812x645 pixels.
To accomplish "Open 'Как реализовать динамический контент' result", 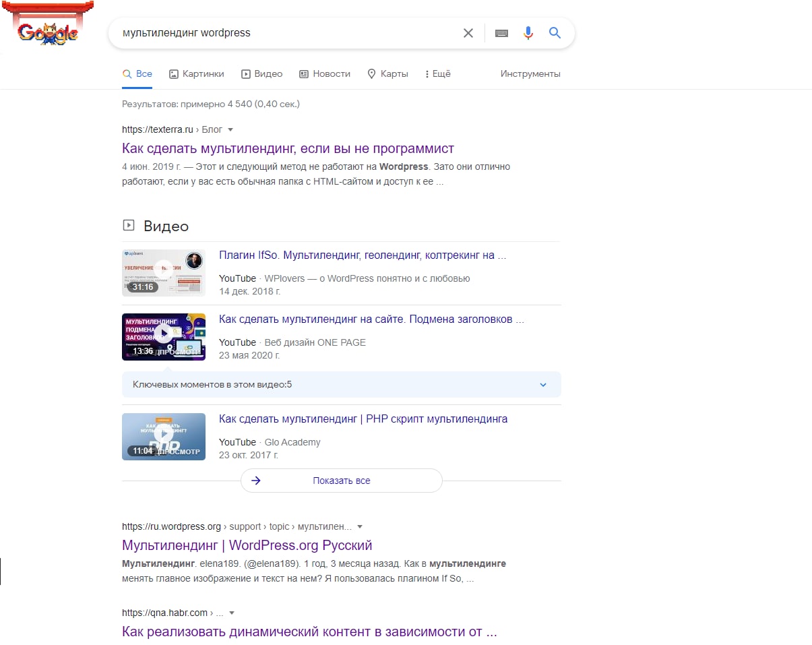I will click(x=309, y=632).
